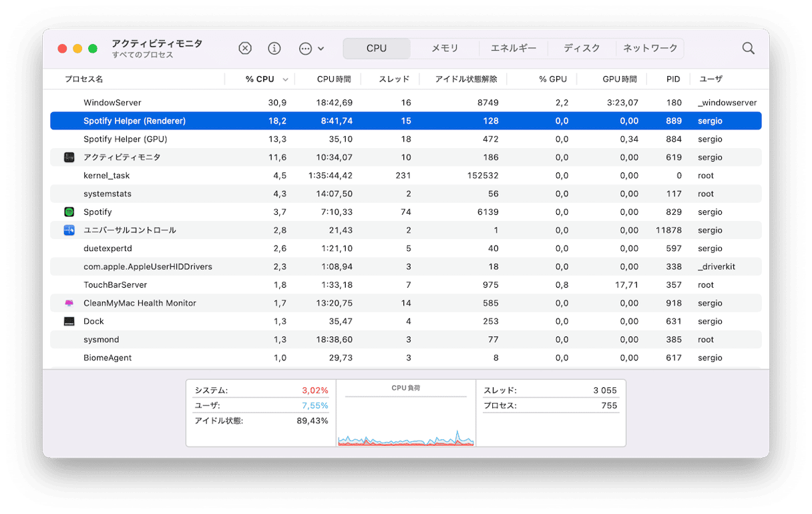This screenshot has height=514, width=812.
Task: Click the search magnifier icon
Action: point(748,48)
